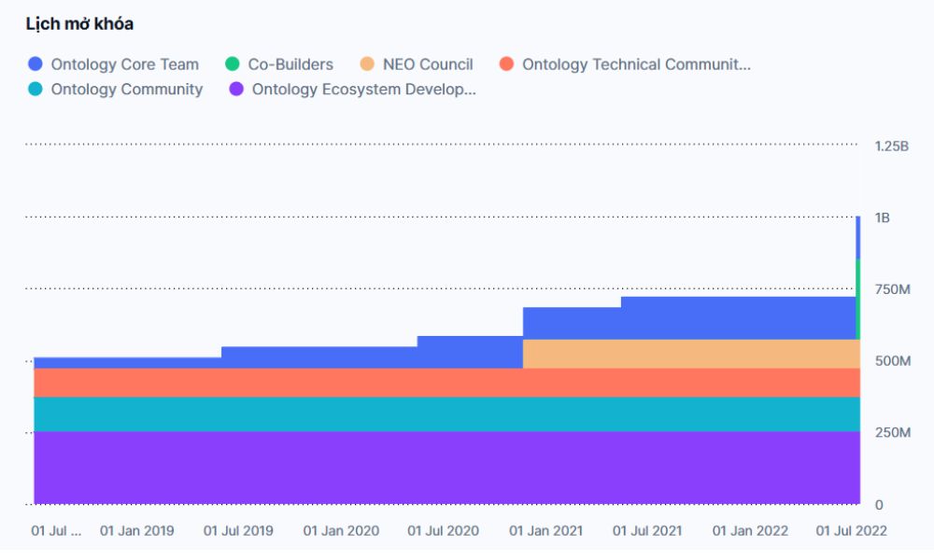This screenshot has width=934, height=560.
Task: Click the peach NEO Council area in chart
Action: tap(691, 354)
